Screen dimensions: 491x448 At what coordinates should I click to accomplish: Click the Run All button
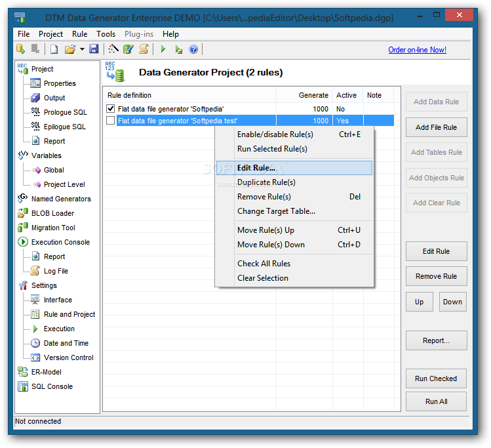click(436, 401)
